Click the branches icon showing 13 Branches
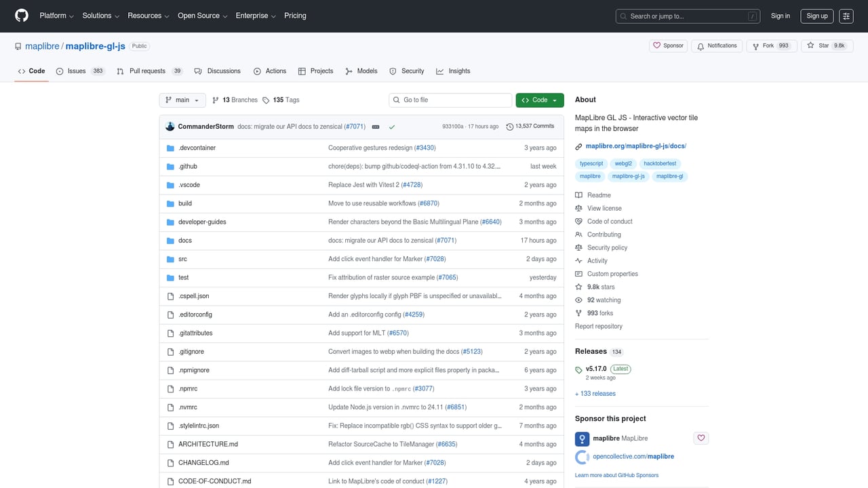868x488 pixels. coord(216,100)
